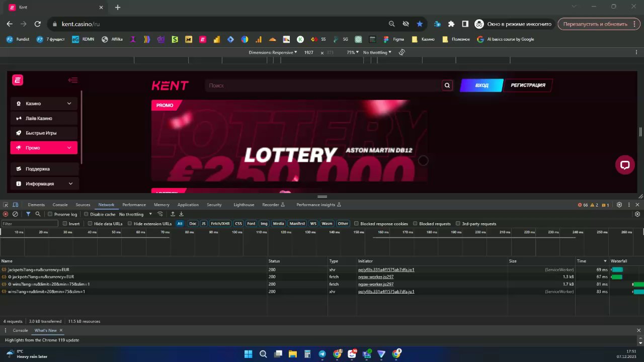Switch to the Performance tab
This screenshot has height=362, width=644.
coord(134,205)
